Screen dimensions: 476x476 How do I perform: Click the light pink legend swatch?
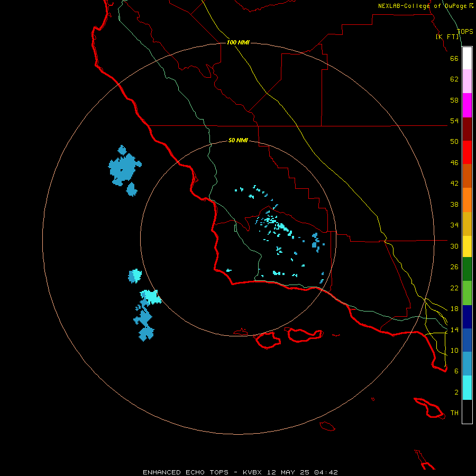(467, 81)
